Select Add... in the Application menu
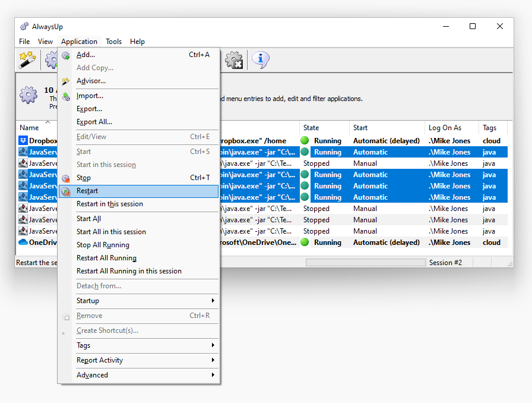 (85, 55)
